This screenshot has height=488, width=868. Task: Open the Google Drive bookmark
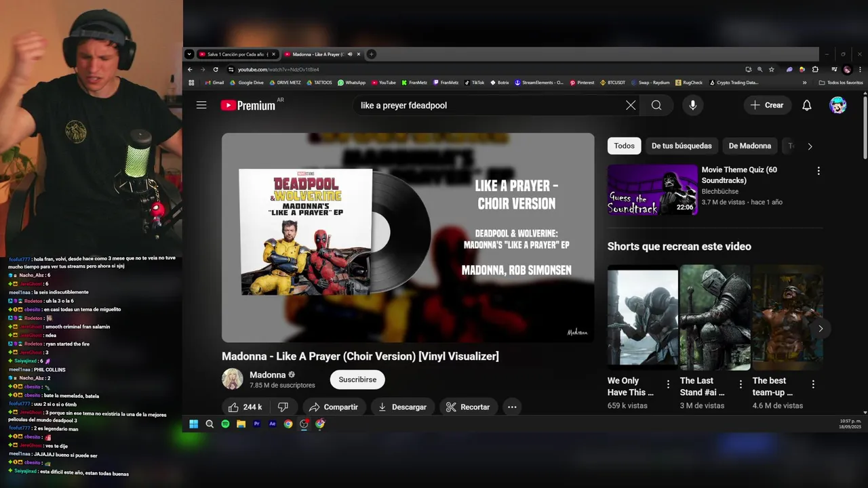[247, 83]
